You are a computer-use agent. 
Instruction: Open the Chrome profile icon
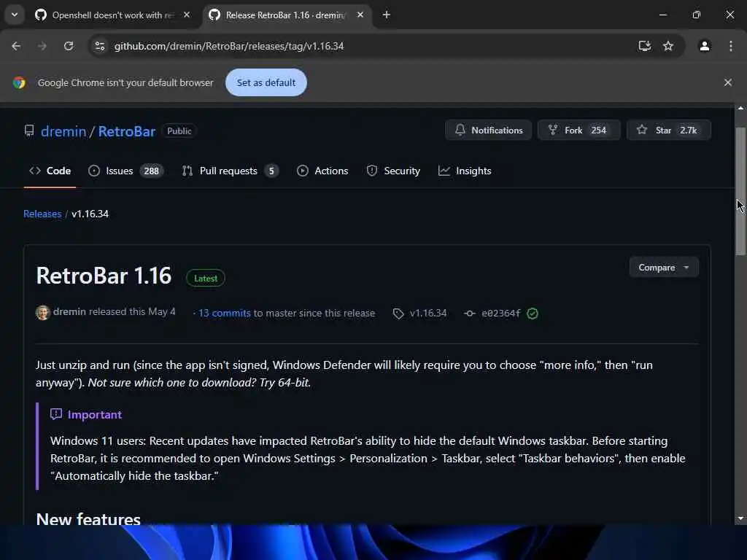[705, 46]
